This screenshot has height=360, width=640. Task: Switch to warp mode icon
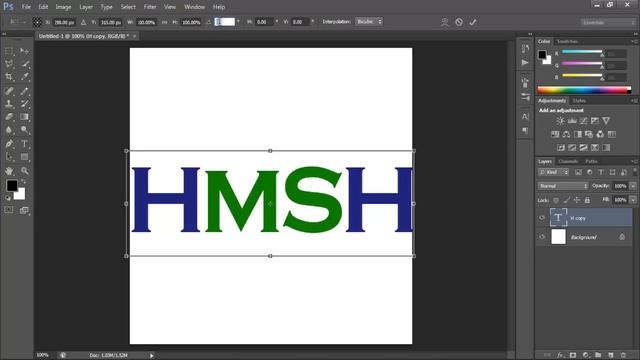pos(445,22)
